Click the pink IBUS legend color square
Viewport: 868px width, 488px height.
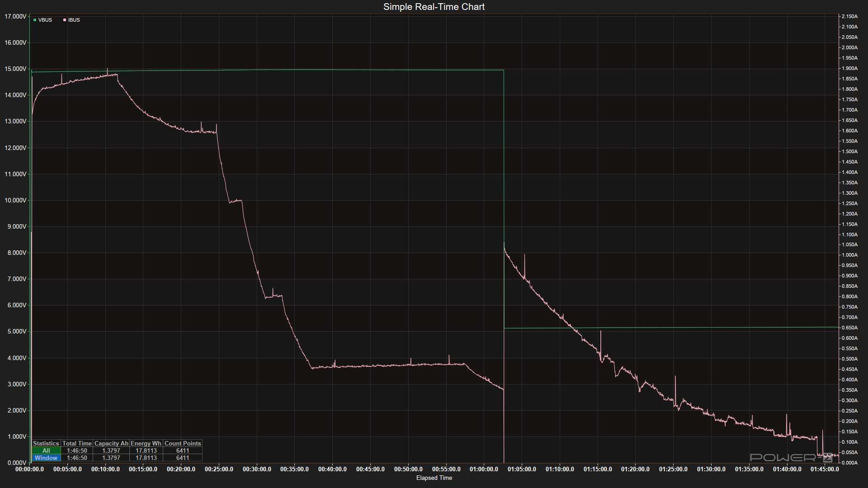point(65,20)
